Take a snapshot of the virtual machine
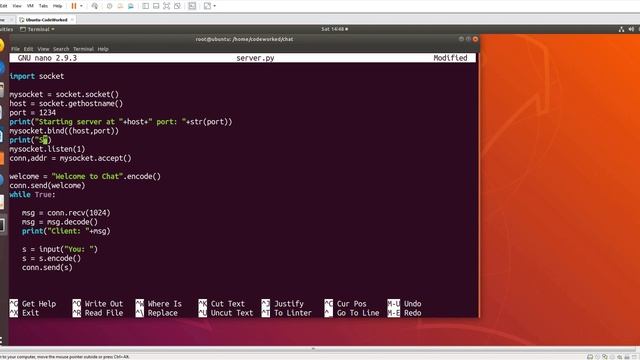The height and width of the screenshot is (360, 640). 109,6
